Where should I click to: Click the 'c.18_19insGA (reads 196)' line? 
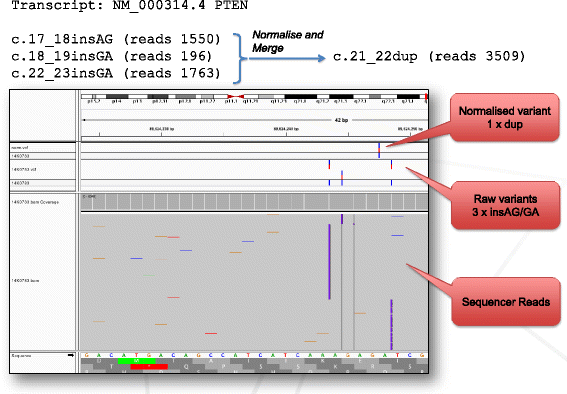pyautogui.click(x=111, y=56)
